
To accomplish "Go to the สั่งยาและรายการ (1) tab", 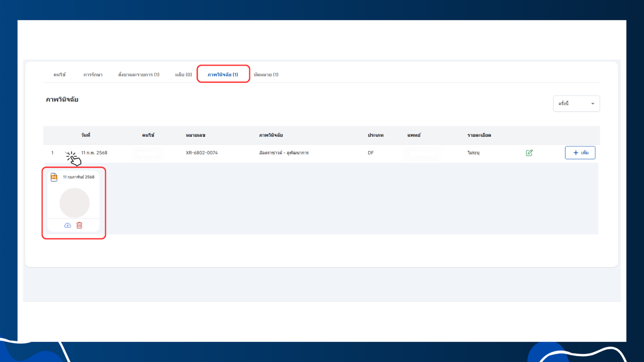I will point(138,75).
